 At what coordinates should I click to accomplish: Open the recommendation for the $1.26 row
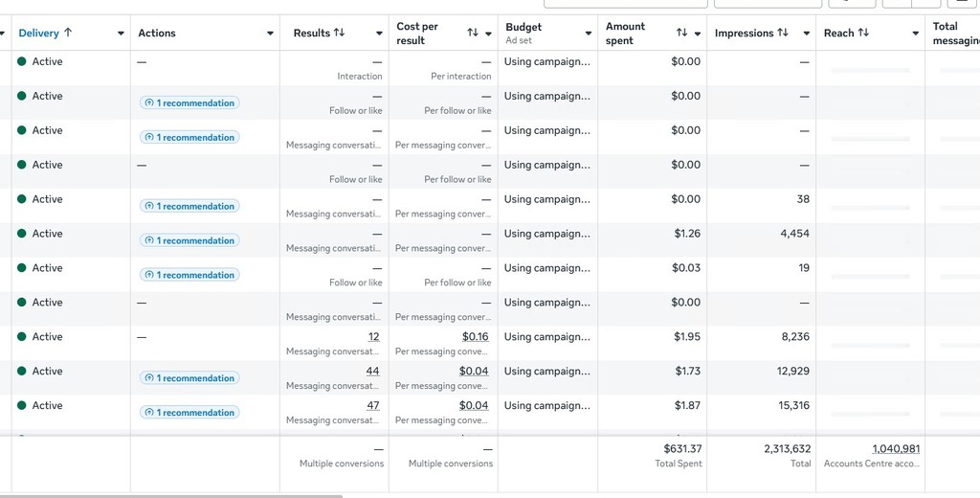tap(189, 240)
